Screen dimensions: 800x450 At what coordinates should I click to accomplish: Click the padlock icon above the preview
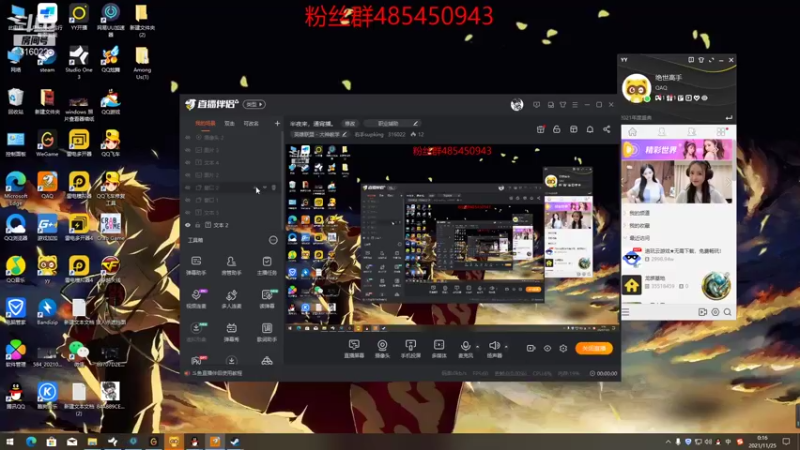pyautogui.click(x=557, y=130)
